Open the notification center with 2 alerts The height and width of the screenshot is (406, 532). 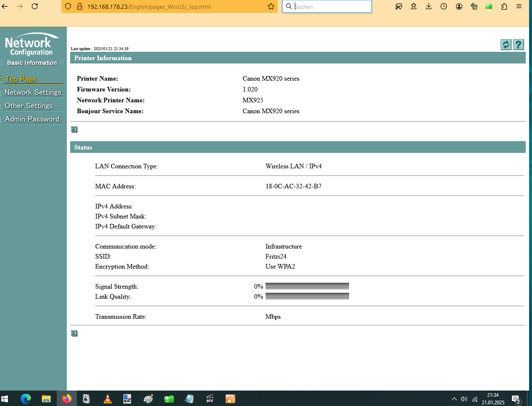tap(516, 399)
